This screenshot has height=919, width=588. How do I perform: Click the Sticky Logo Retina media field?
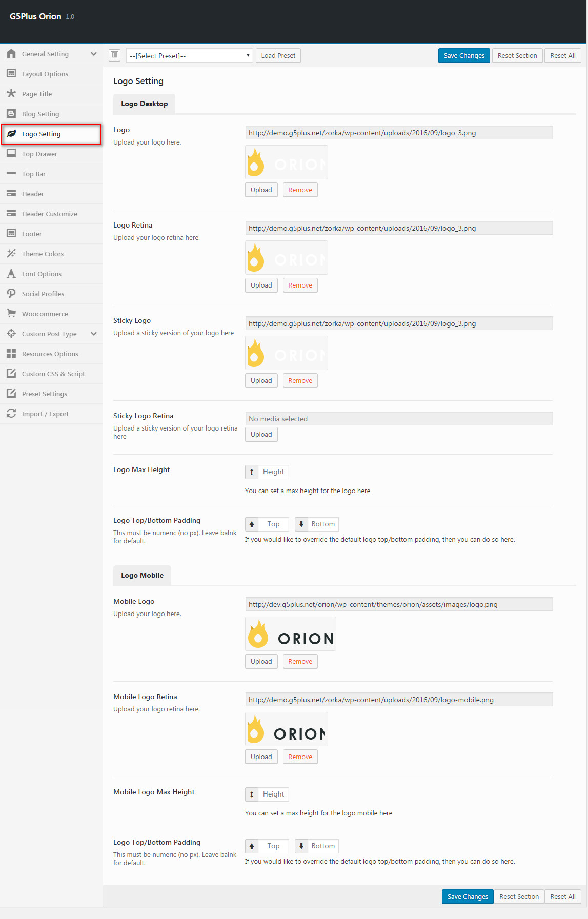[399, 419]
